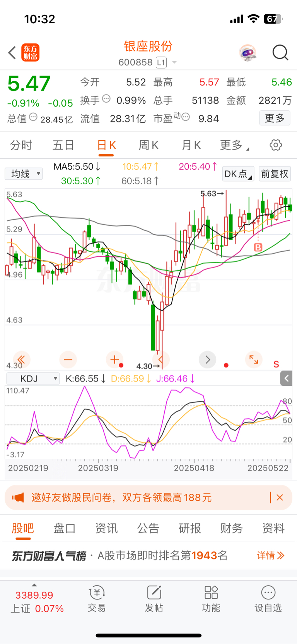The width and height of the screenshot is (297, 644).
Task: Expand the L1 quote level dropdown arrow
Action: [174, 62]
